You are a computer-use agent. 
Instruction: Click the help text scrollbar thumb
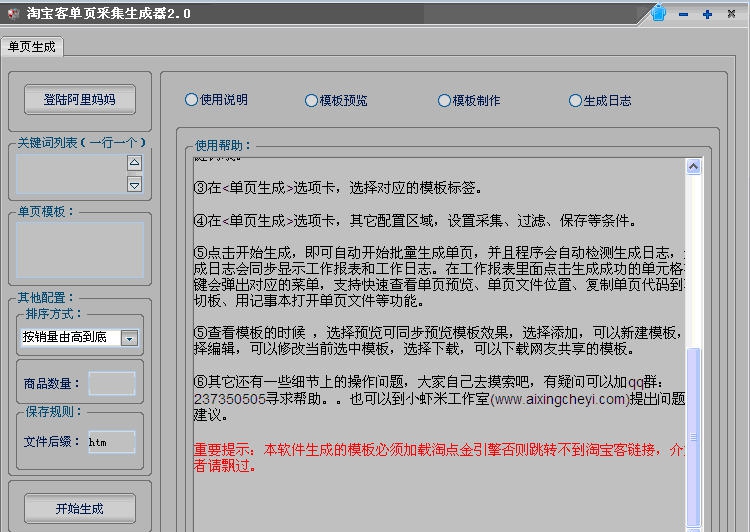coord(694,437)
